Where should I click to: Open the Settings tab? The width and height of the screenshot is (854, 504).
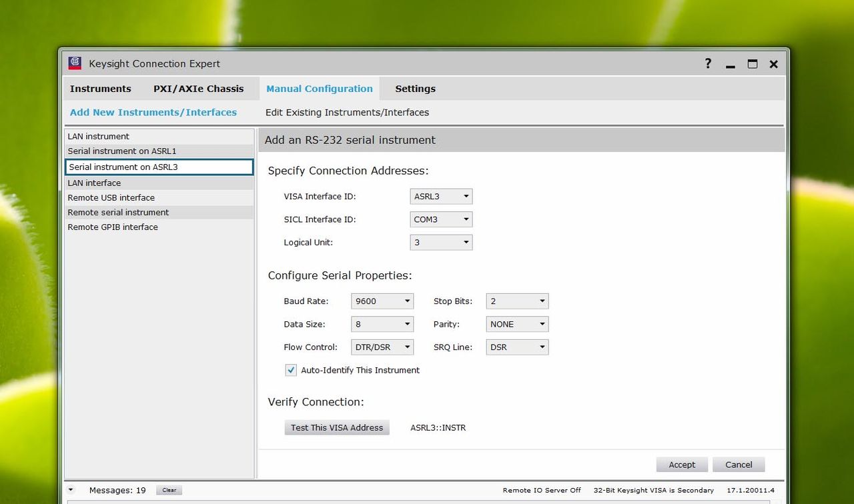(x=415, y=89)
